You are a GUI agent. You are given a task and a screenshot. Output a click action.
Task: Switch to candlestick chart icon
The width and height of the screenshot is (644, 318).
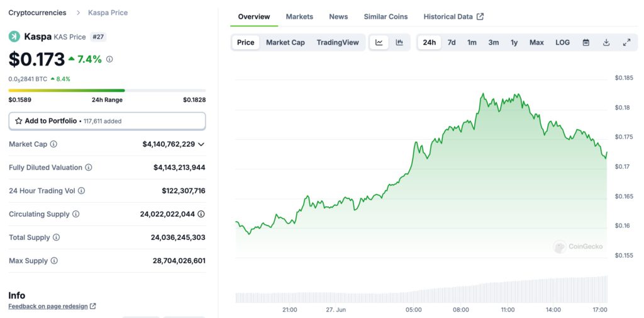(399, 42)
